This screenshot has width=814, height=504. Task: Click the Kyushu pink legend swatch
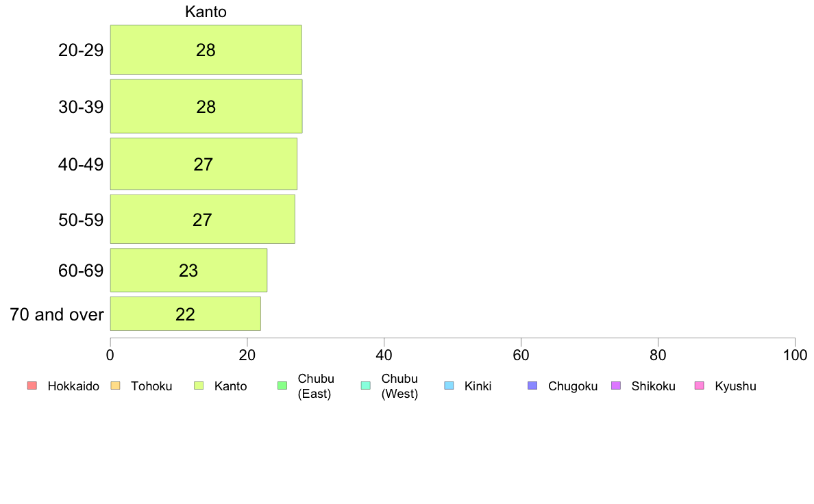(700, 386)
